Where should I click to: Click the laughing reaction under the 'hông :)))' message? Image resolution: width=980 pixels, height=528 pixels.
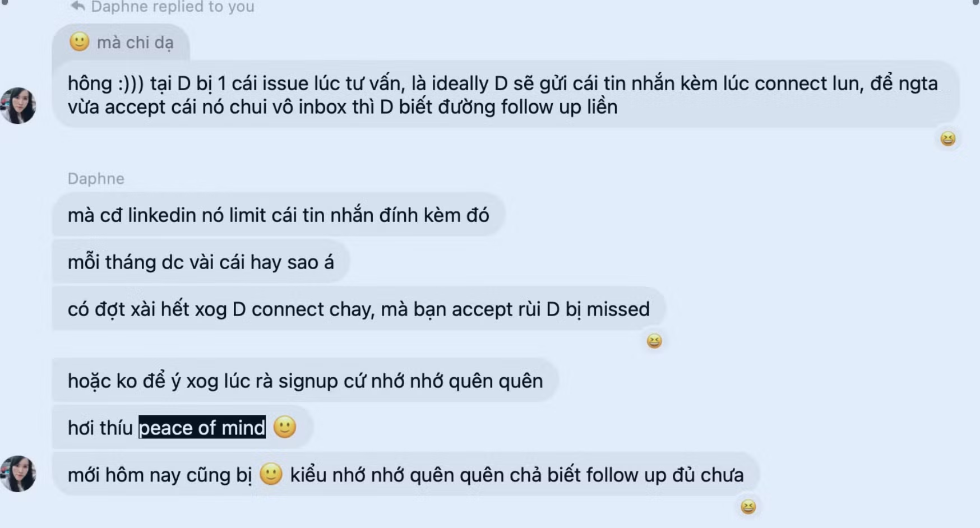point(947,138)
